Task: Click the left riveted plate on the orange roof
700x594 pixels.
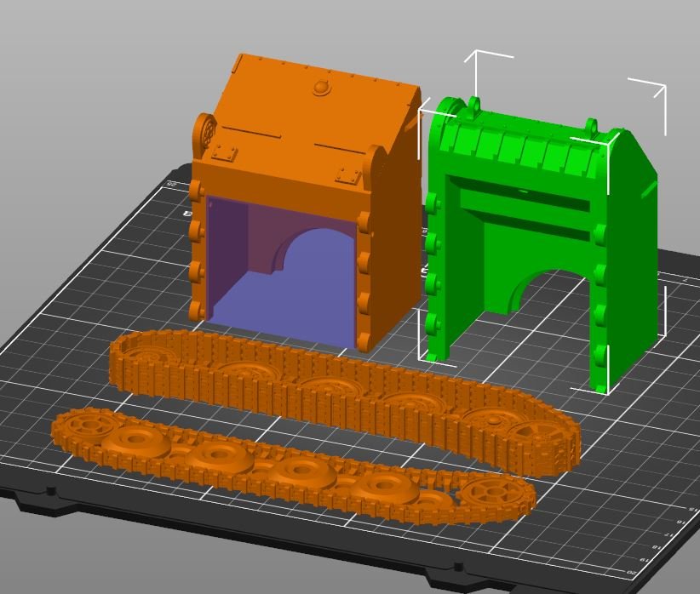Action: 227,153
